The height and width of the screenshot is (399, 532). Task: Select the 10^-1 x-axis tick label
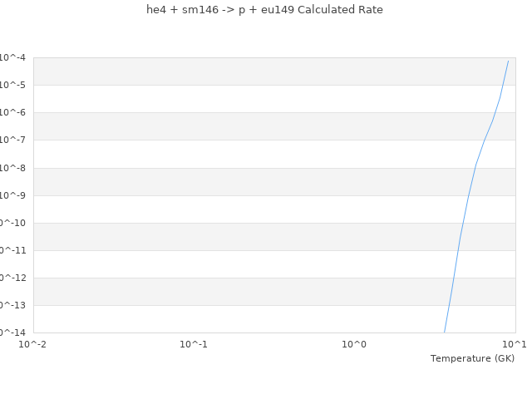[x=194, y=344]
